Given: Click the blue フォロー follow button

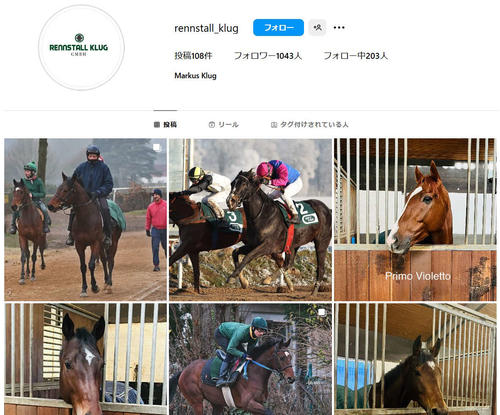Looking at the screenshot, I should [278, 27].
